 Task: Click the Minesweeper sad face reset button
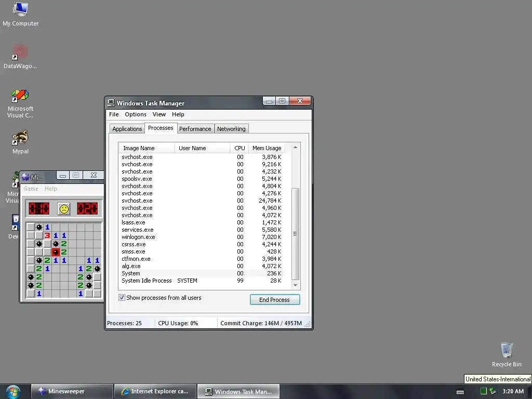coord(64,209)
